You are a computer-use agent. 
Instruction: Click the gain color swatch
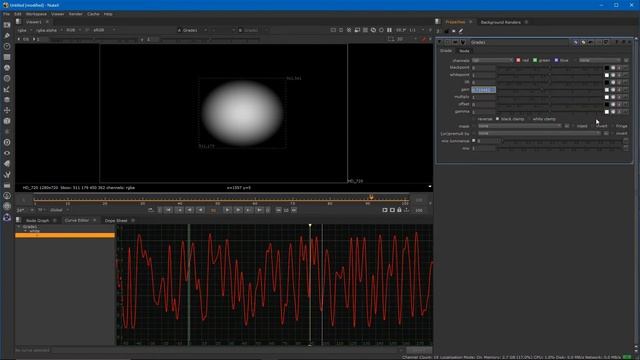click(607, 90)
